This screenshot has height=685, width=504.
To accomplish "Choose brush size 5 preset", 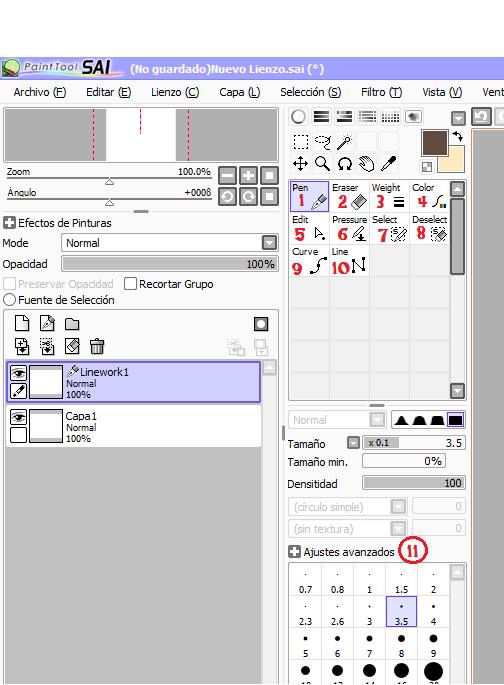I will tap(305, 645).
